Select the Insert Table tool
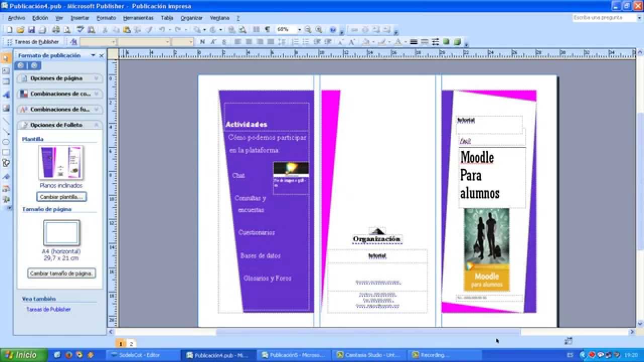Viewport: 644px width, 362px height. 6,82
